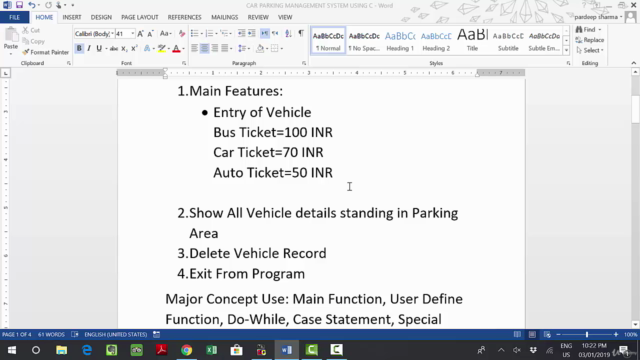
Task: Collapse the ribbon
Action: pyautogui.click(x=633, y=63)
